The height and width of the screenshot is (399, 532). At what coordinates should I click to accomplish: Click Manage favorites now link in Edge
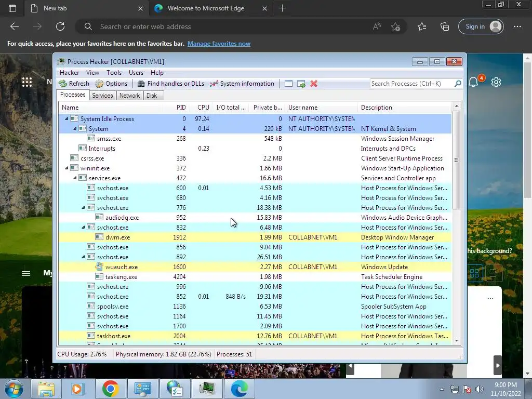(219, 44)
